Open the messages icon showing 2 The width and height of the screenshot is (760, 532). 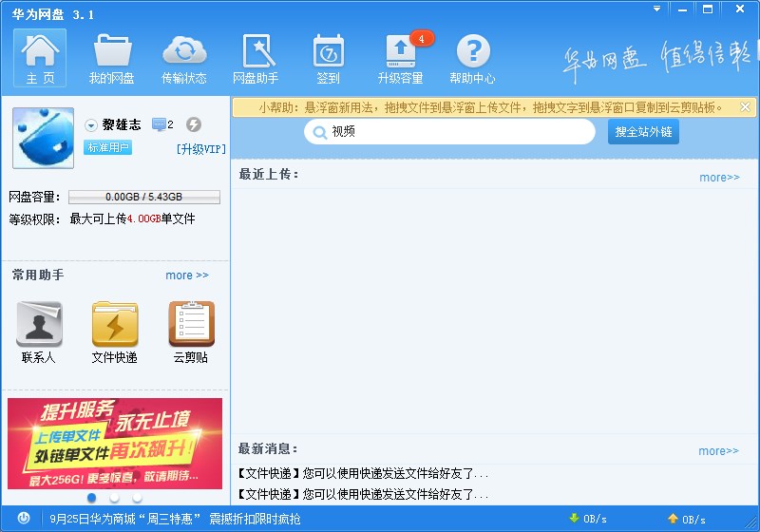pos(162,125)
